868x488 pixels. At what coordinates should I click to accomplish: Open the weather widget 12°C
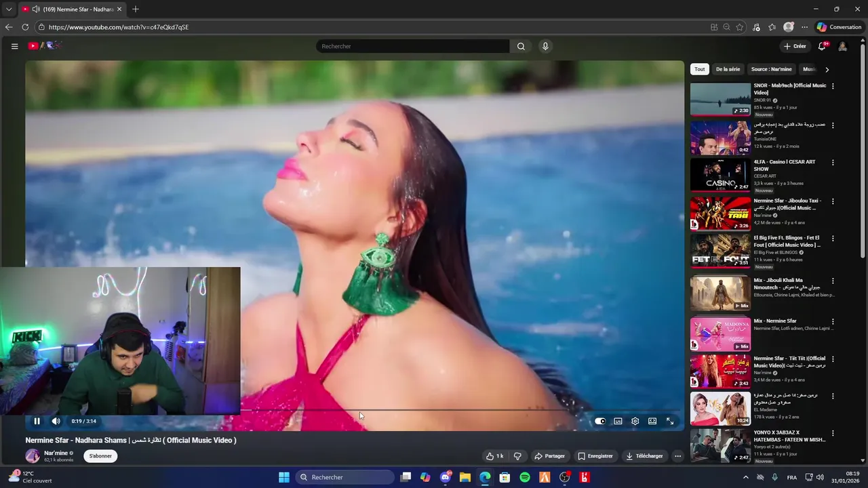click(29, 477)
